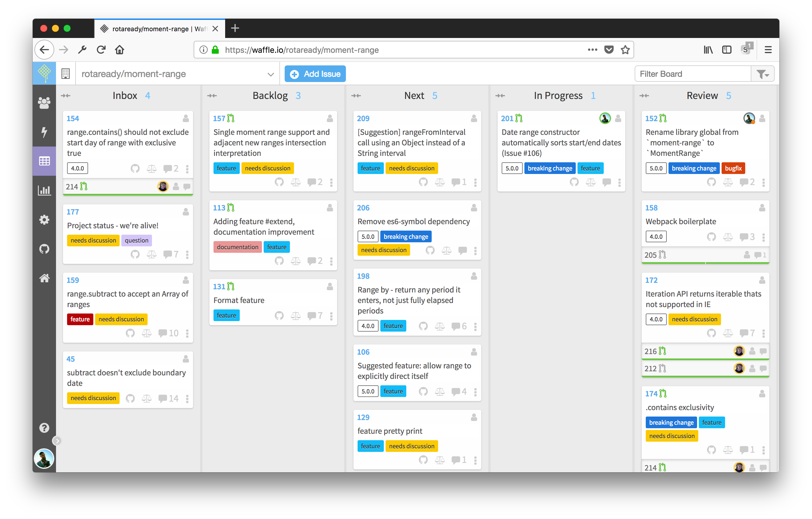Click the estimate scale icon on card 209
Screen dimensions: 812x519
pos(439,182)
